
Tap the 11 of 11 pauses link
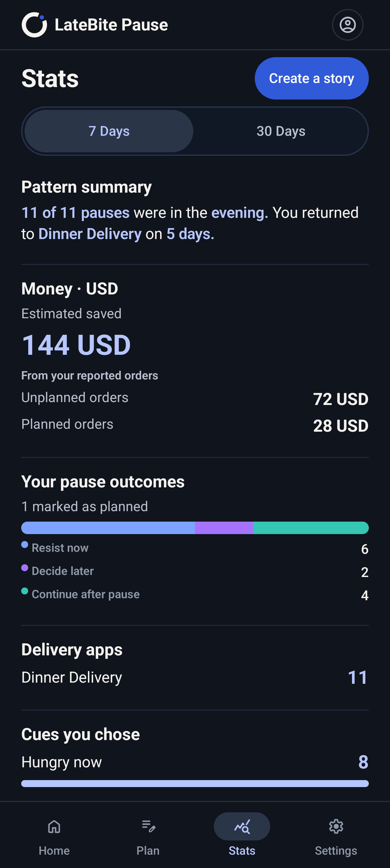(x=75, y=213)
